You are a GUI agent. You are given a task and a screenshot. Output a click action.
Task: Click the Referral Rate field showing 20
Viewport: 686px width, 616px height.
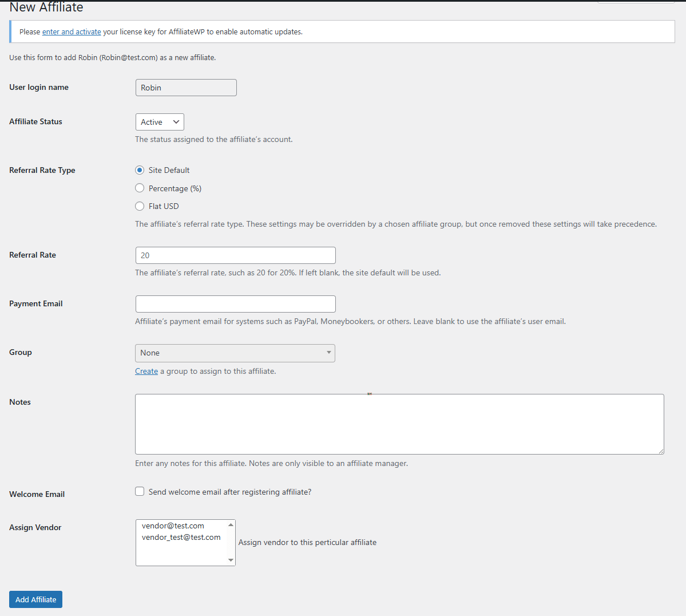point(235,255)
